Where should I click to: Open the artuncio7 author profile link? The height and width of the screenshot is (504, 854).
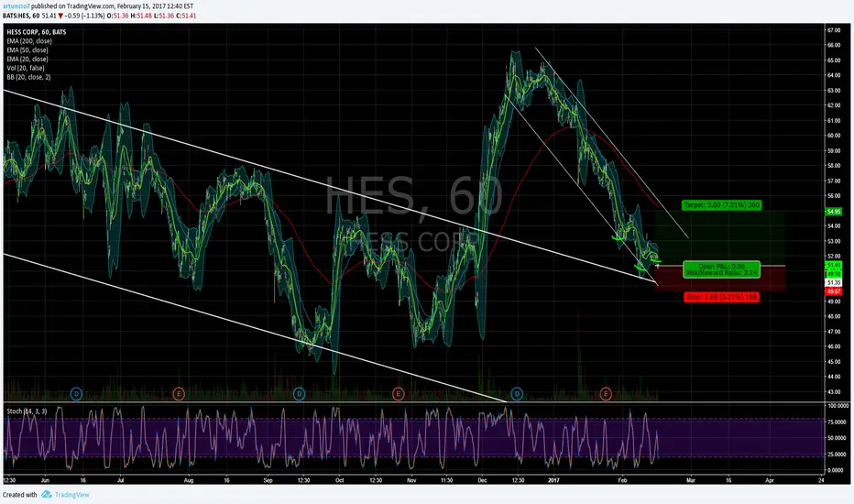click(16, 6)
